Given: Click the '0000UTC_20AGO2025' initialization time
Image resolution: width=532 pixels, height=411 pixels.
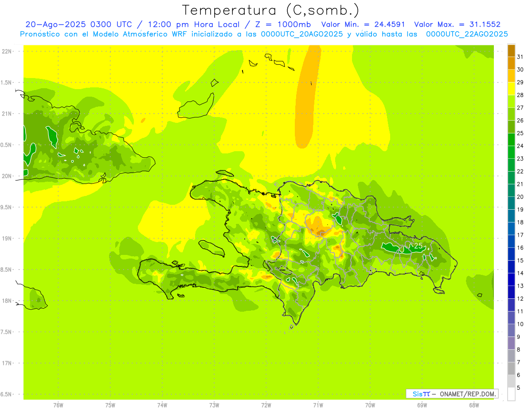Looking at the screenshot, I should pyautogui.click(x=302, y=34).
